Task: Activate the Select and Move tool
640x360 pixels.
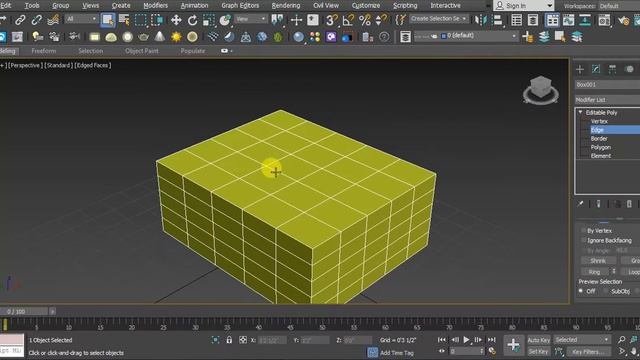Action: click(176, 20)
